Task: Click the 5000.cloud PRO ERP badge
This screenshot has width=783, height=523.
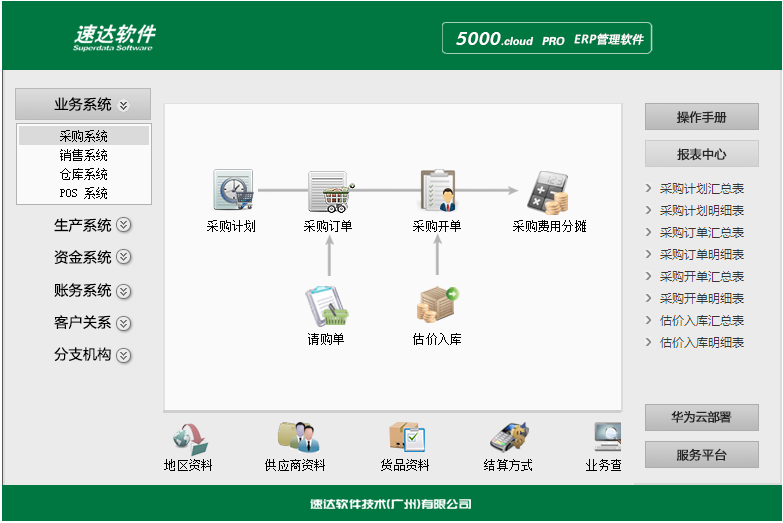Action: pos(547,38)
